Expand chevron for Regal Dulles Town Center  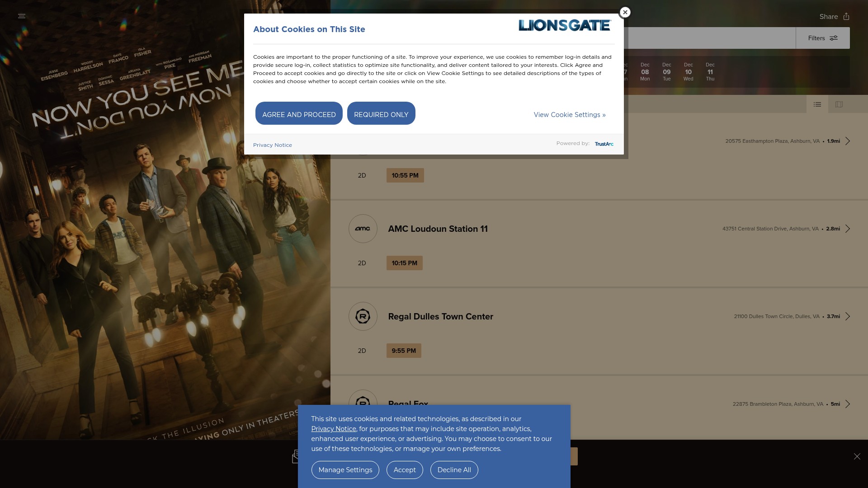(x=848, y=316)
